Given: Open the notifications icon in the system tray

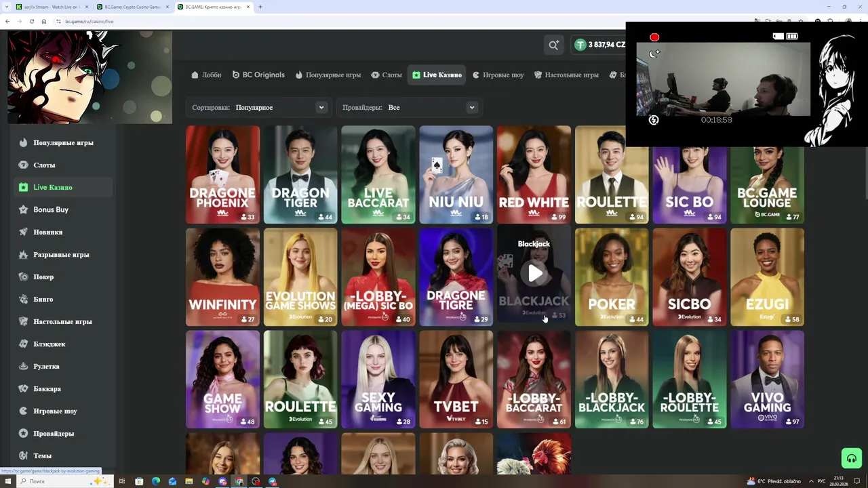Looking at the screenshot, I should point(856,481).
